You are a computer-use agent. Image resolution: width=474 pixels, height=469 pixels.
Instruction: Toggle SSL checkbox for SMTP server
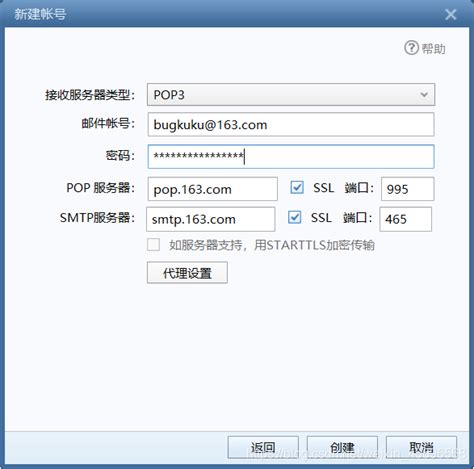[x=294, y=217]
